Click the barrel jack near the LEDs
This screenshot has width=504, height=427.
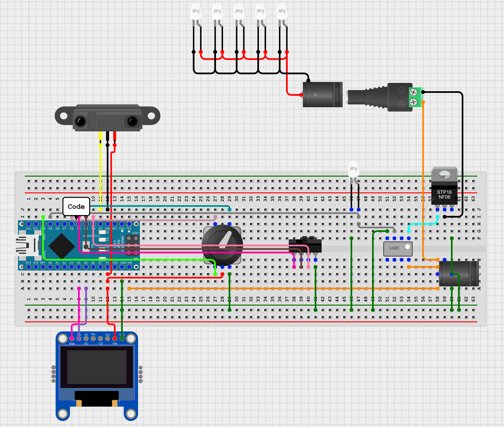tap(322, 95)
